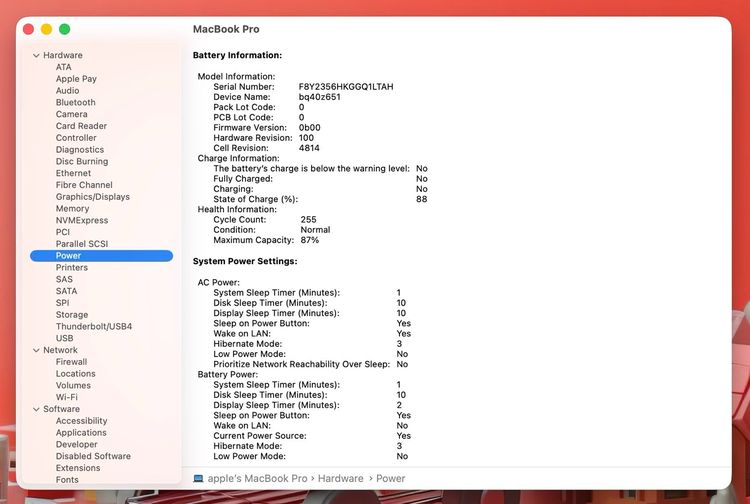Select Volumes under Network

73,385
